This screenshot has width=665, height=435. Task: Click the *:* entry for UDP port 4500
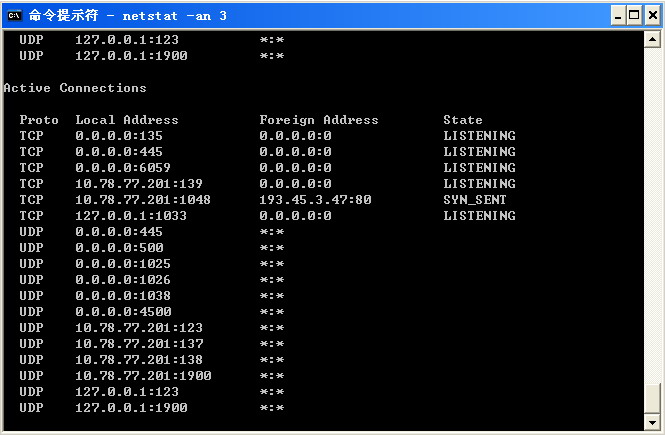(272, 312)
